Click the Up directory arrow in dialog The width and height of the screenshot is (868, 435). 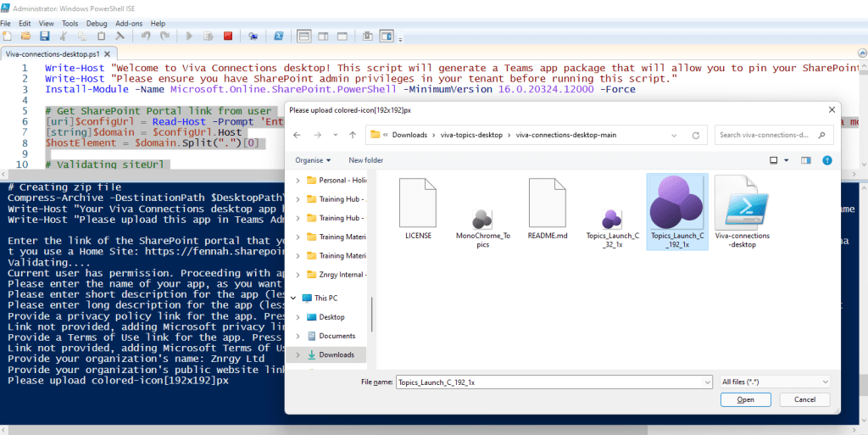tap(353, 135)
